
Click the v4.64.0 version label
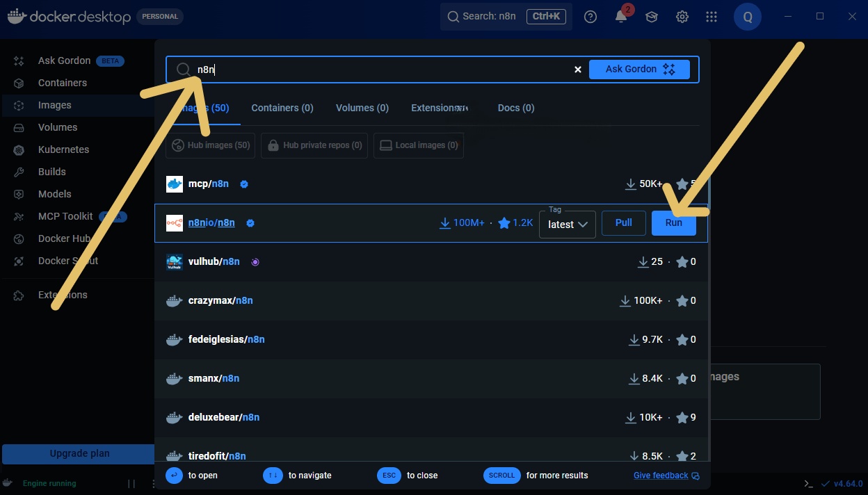click(849, 483)
